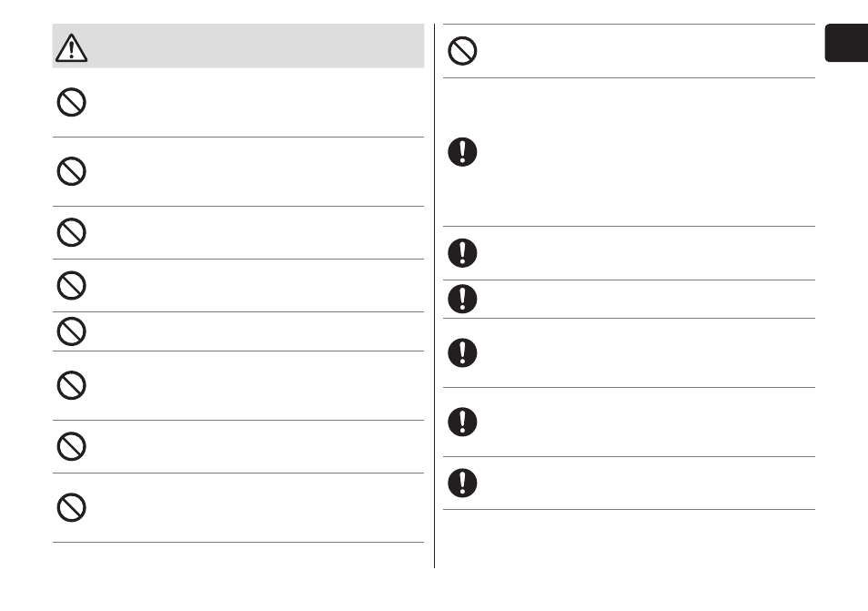This screenshot has height=611, width=868.
Task: Click the gray warning header banner
Action: (238, 46)
